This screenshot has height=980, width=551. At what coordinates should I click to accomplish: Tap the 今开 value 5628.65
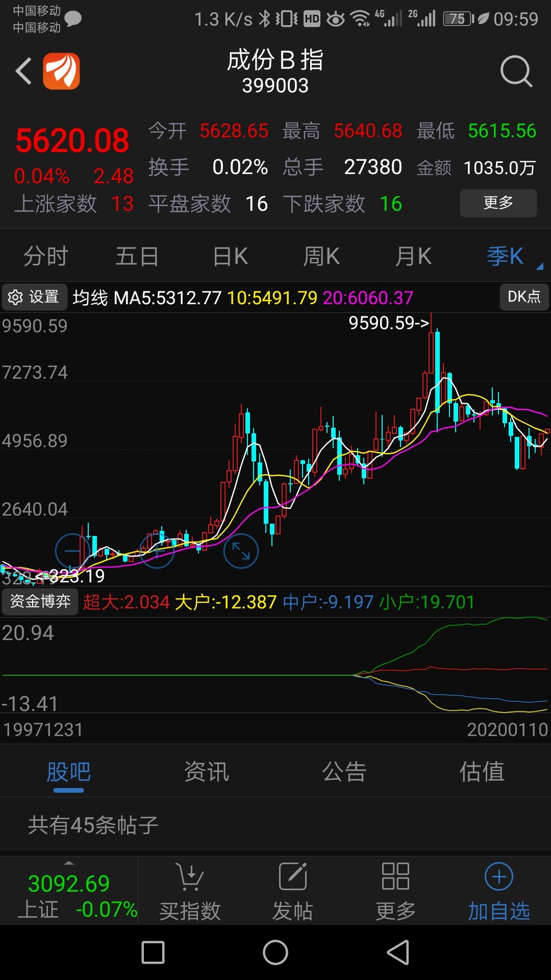[x=234, y=131]
